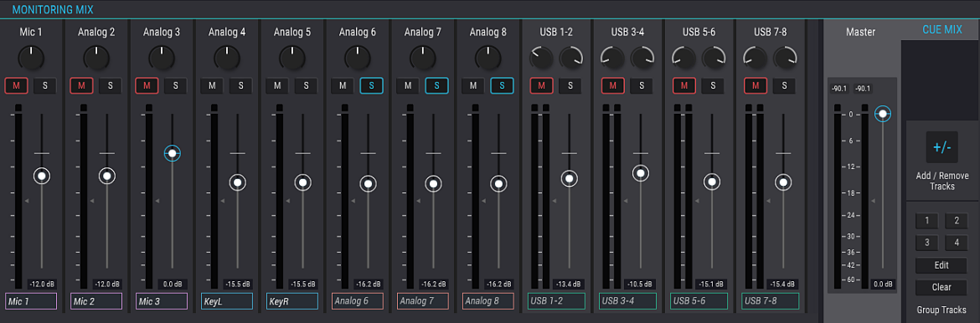
Task: Clear the track groups
Action: click(x=941, y=287)
